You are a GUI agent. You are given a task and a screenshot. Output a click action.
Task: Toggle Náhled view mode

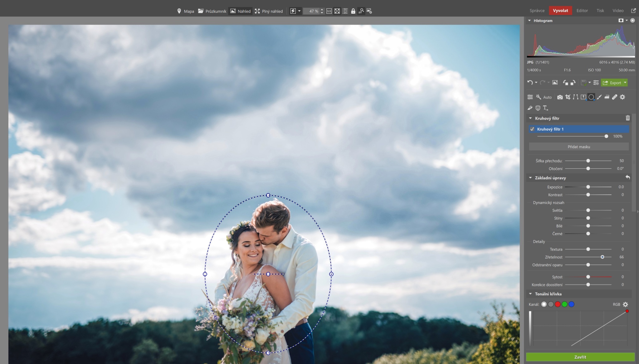coord(240,11)
